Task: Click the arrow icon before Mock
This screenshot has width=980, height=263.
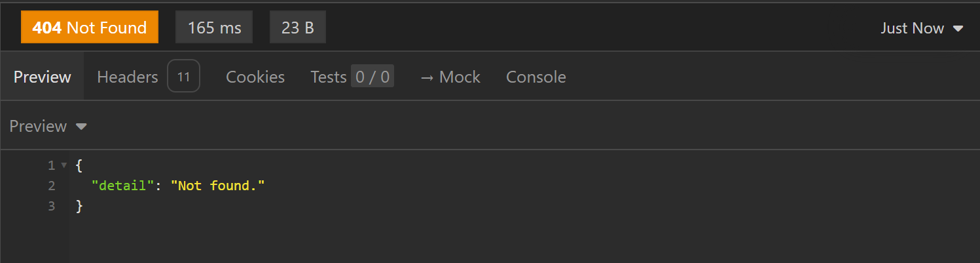Action: coord(427,77)
